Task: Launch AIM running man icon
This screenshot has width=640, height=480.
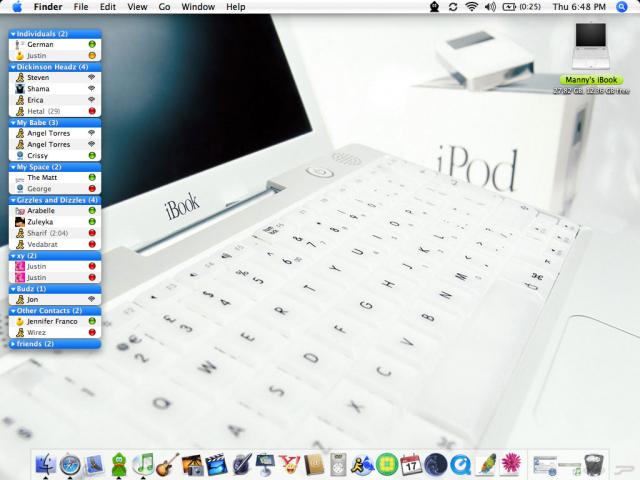Action: pos(362,464)
